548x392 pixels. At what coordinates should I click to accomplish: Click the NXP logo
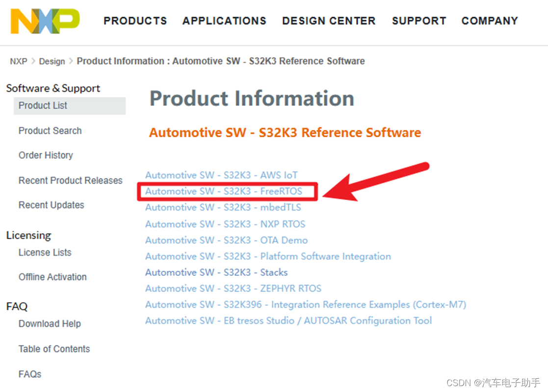(x=45, y=21)
